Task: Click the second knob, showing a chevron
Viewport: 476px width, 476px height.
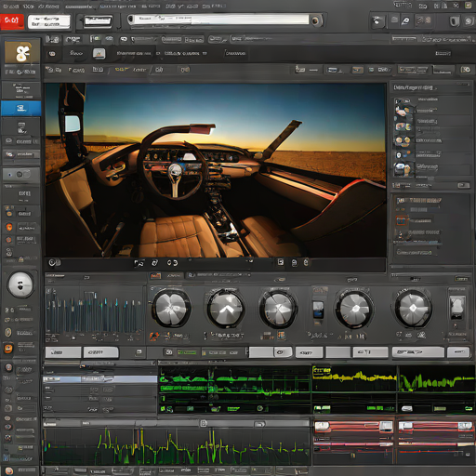Action: tap(226, 309)
